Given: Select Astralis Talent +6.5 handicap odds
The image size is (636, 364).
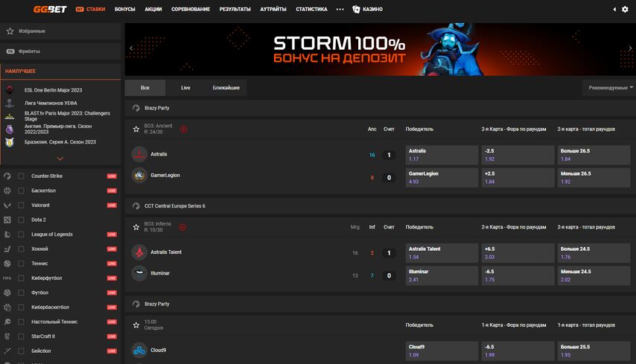Looking at the screenshot, I should tap(518, 253).
